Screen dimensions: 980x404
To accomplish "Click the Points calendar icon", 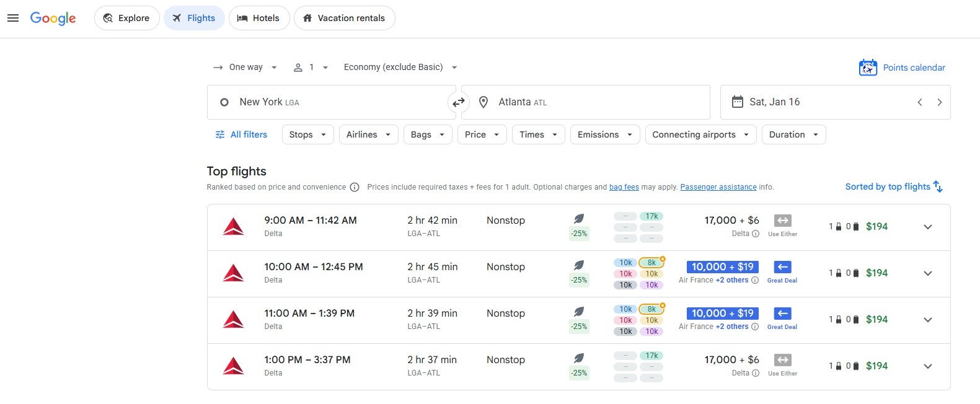I will click(x=868, y=68).
